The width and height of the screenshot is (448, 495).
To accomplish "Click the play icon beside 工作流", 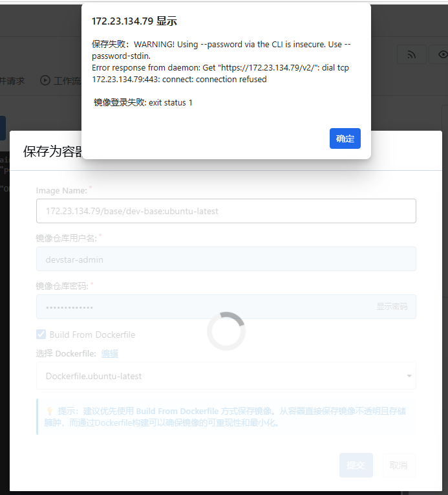I will [45, 81].
